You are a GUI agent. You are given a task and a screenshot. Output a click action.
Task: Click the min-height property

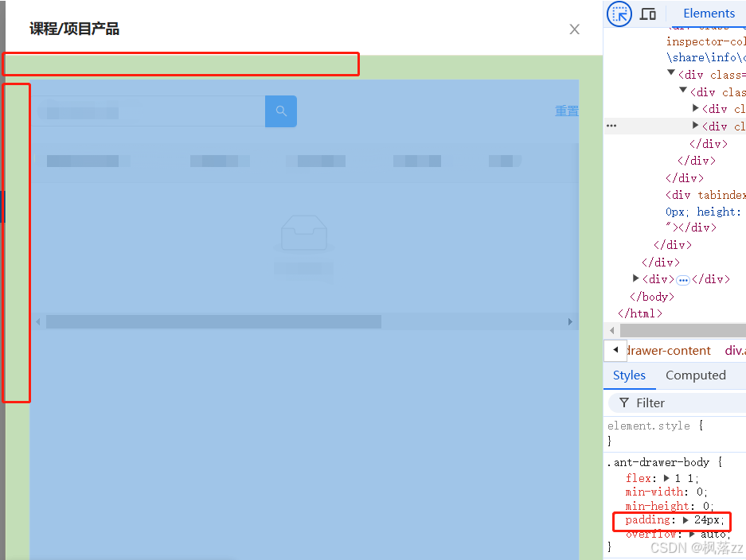657,506
